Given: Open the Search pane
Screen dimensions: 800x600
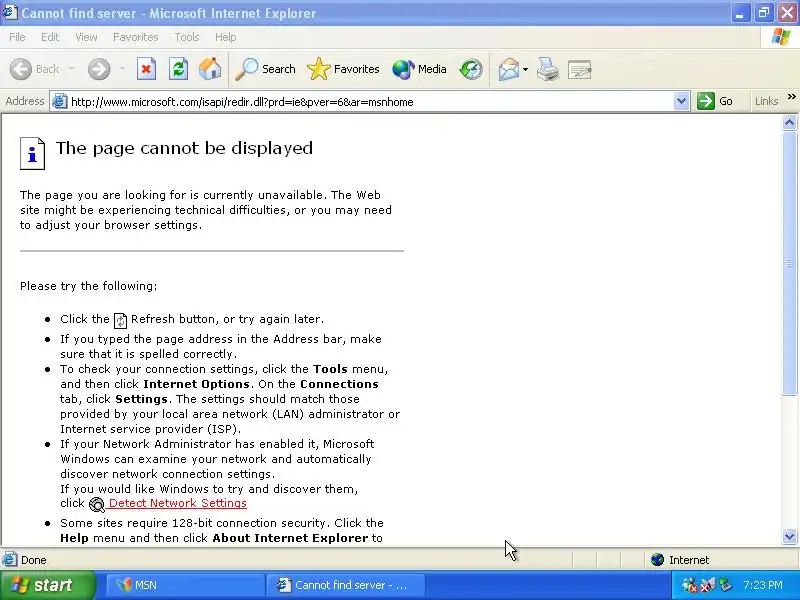Looking at the screenshot, I should coord(265,69).
